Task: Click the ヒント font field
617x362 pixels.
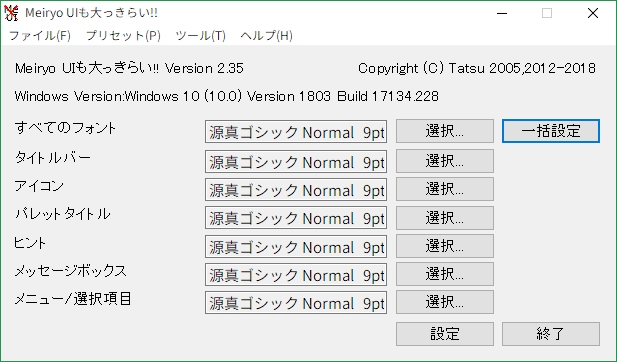Action: coord(296,246)
